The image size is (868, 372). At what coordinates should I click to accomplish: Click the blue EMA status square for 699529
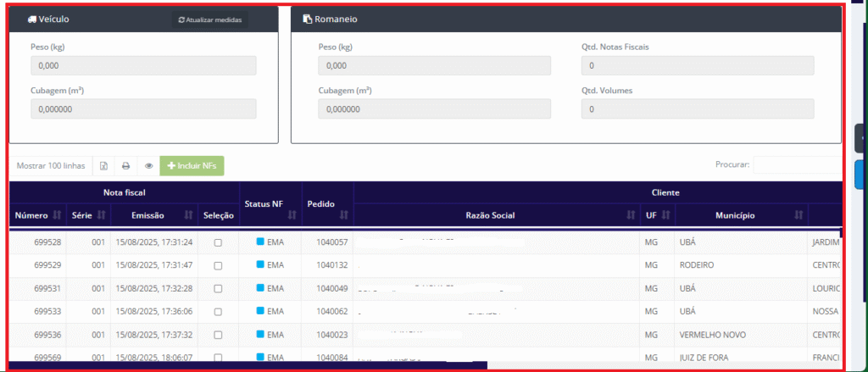[x=260, y=265]
